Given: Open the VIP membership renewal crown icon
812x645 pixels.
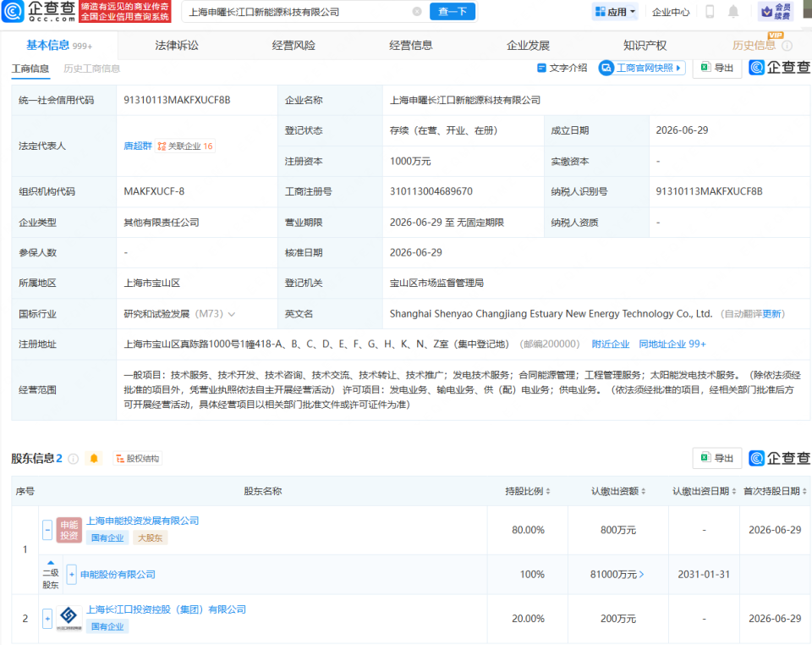Looking at the screenshot, I should [x=776, y=11].
